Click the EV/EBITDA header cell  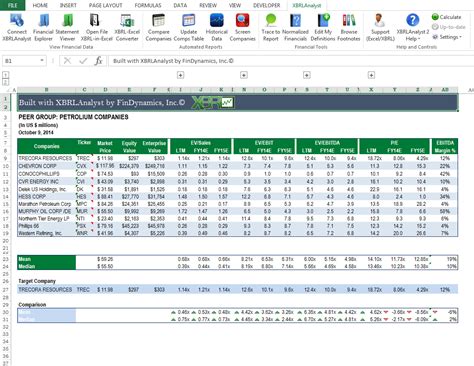tap(327, 143)
